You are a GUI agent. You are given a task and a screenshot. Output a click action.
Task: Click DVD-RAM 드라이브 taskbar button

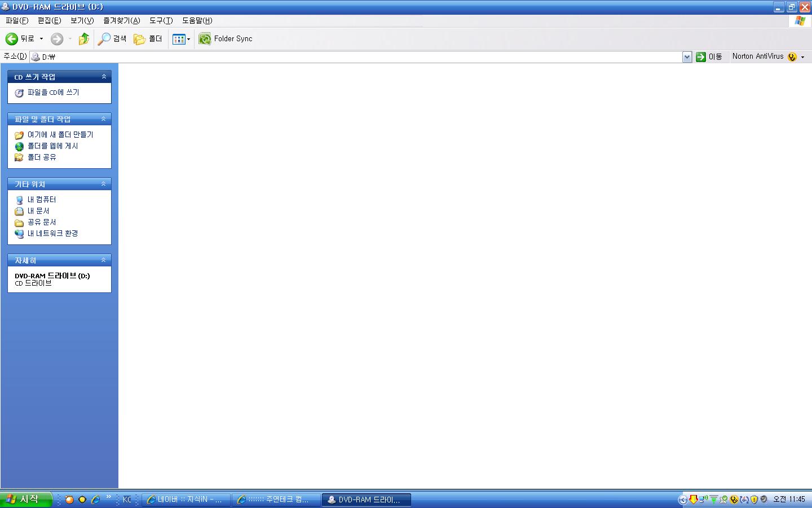(366, 500)
